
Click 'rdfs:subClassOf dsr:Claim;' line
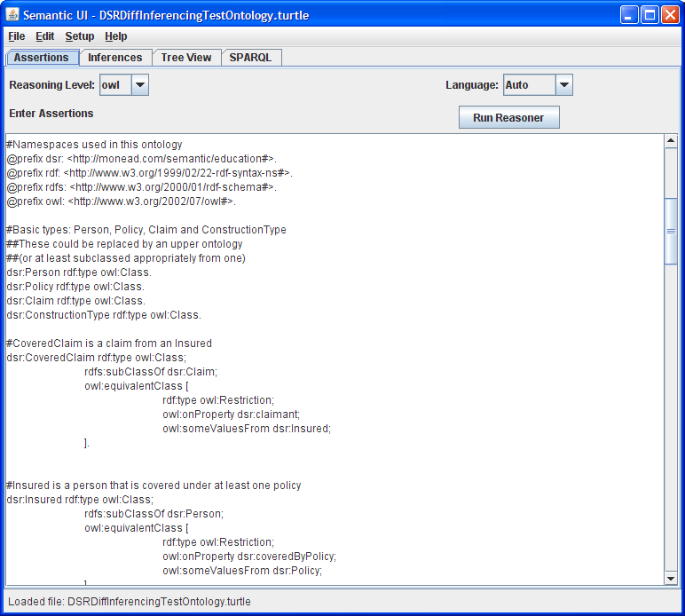(151, 372)
